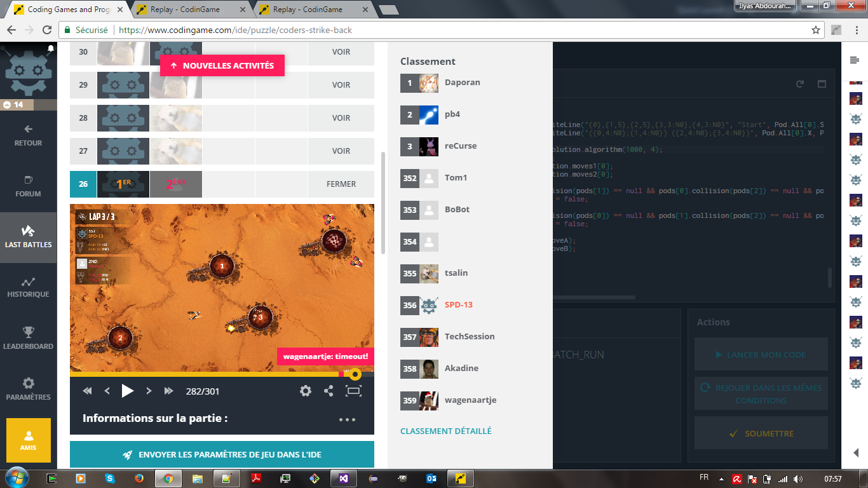
Task: Step back one frame in replay
Action: point(107,391)
